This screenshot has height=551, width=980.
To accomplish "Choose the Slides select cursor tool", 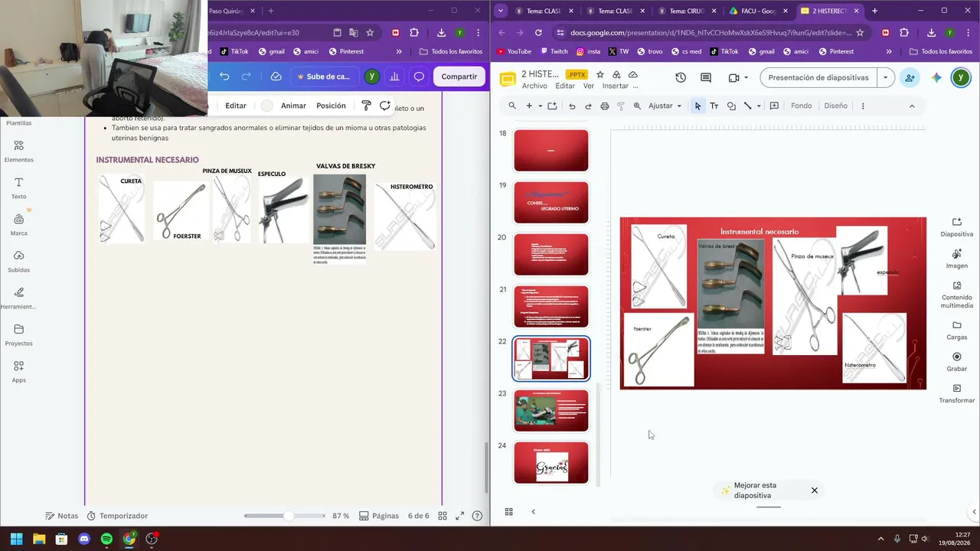I will coord(697,106).
